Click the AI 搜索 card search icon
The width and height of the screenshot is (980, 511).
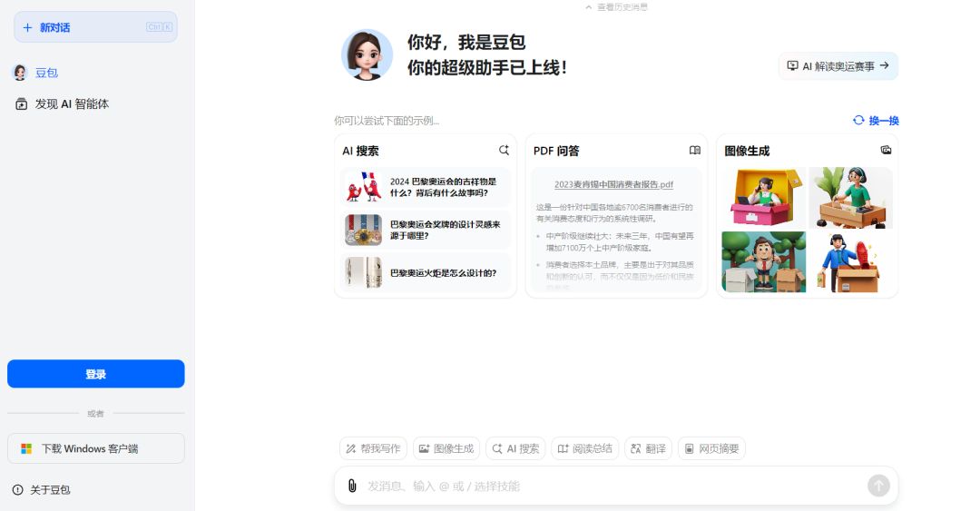pos(504,150)
